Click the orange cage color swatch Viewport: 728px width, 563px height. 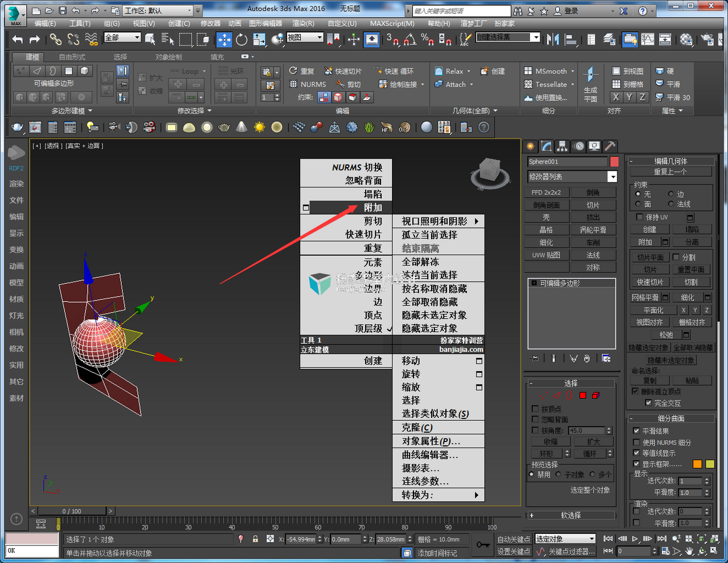coord(697,464)
